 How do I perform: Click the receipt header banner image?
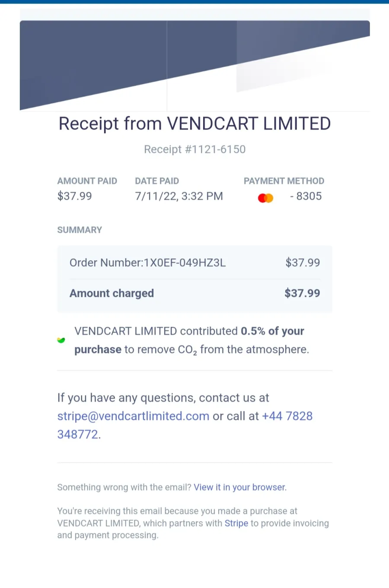coord(194,66)
